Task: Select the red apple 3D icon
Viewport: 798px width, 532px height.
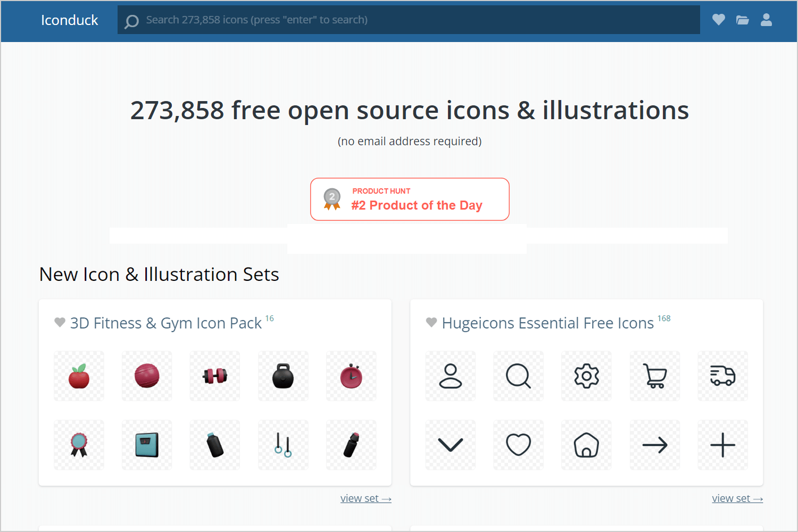Action: click(79, 376)
